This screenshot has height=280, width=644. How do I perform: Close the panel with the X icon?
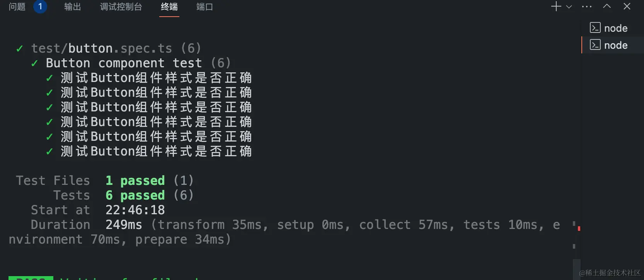tap(627, 7)
